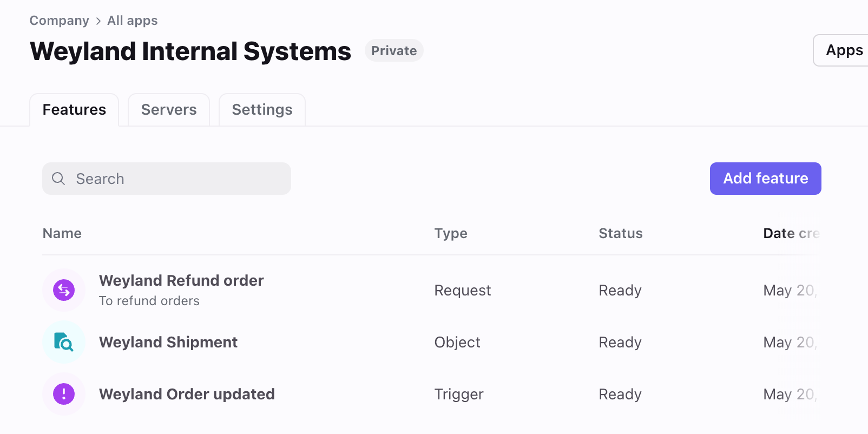Click the Weyland Refund order swap-arrows icon
This screenshot has width=868, height=434.
(64, 290)
